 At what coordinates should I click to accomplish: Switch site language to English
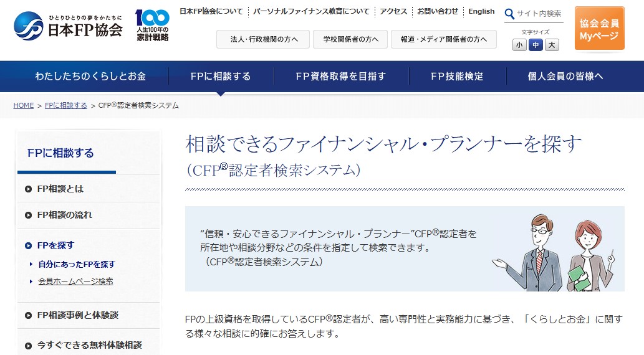[481, 11]
